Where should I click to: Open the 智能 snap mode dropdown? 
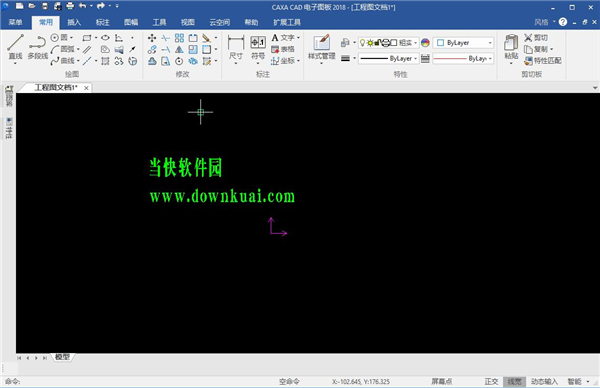(578, 381)
